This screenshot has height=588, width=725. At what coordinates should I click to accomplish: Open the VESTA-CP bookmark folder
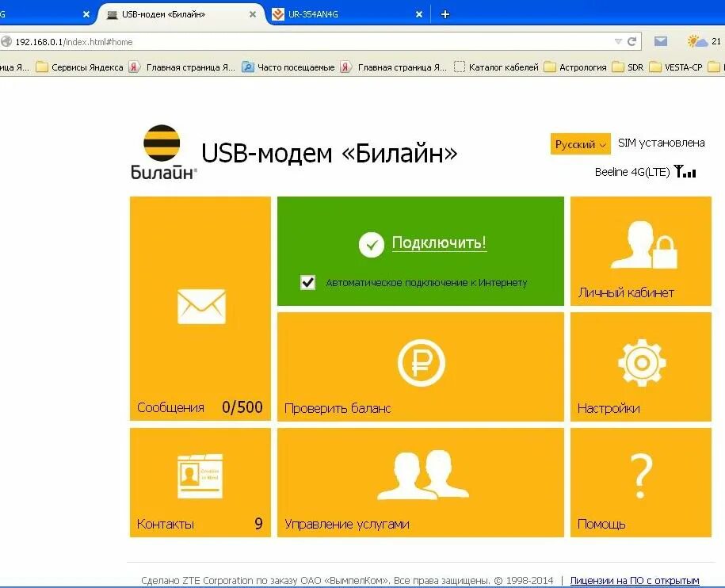[x=676, y=67]
